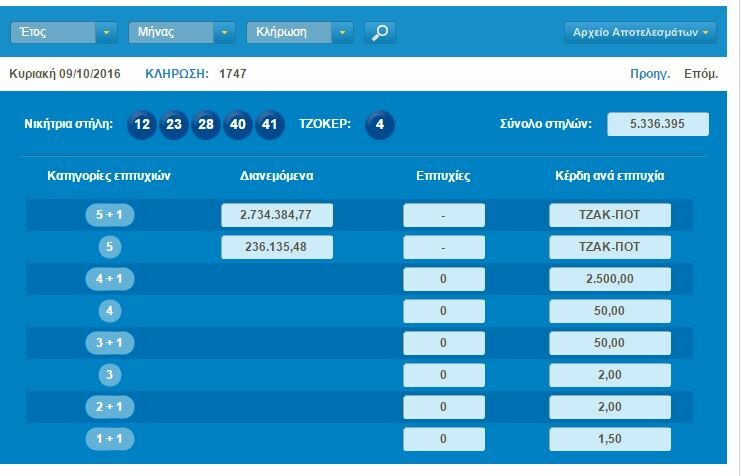Click winning number ball 40
The width and height of the screenshot is (741, 476).
tap(238, 124)
